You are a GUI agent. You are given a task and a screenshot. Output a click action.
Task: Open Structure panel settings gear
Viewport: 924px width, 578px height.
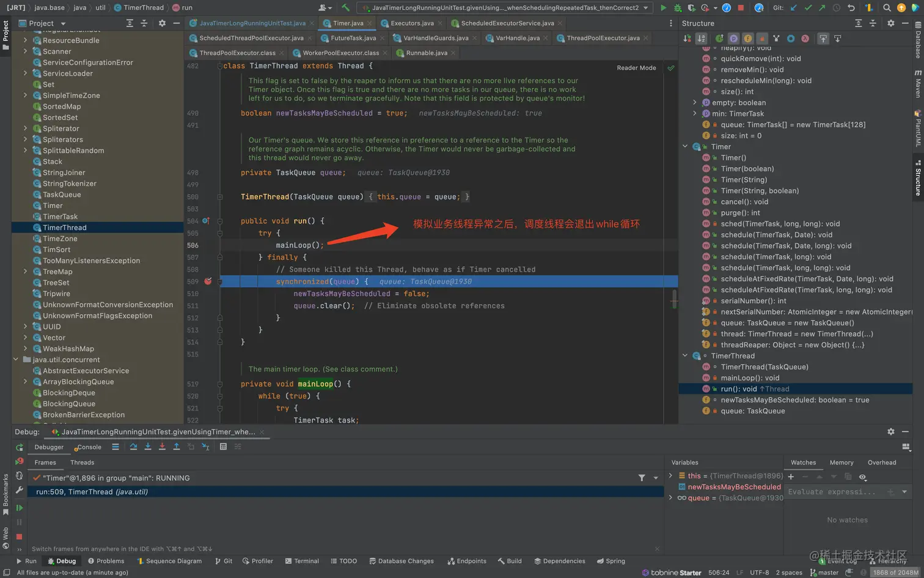tap(891, 23)
